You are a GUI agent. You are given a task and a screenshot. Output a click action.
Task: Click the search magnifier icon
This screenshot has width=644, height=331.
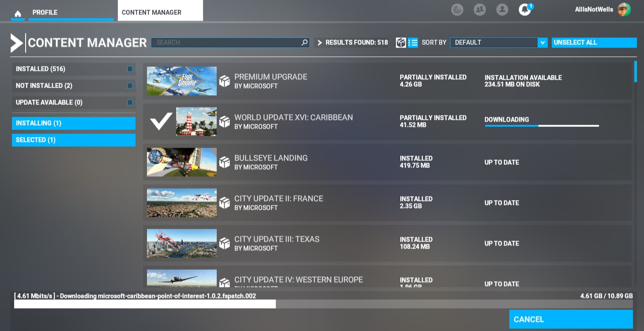click(304, 42)
